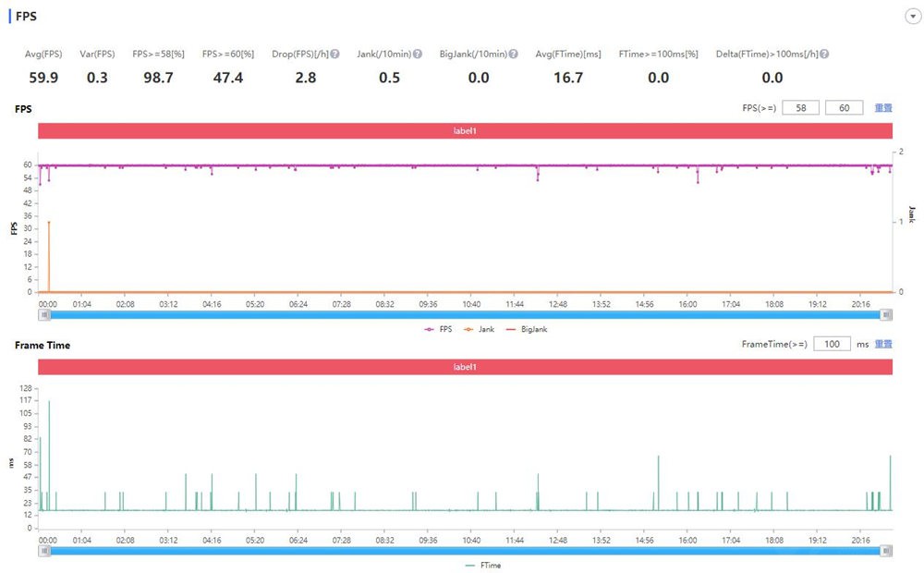Click the tallest FTime spike near 117 ms

coord(49,454)
